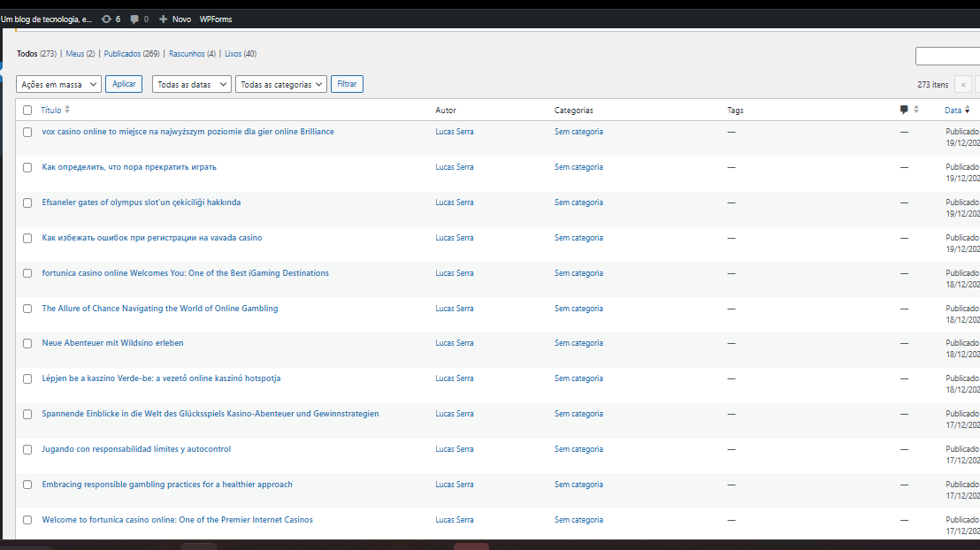Click sort arrows beside Data column
The width and height of the screenshot is (980, 550).
tap(968, 111)
